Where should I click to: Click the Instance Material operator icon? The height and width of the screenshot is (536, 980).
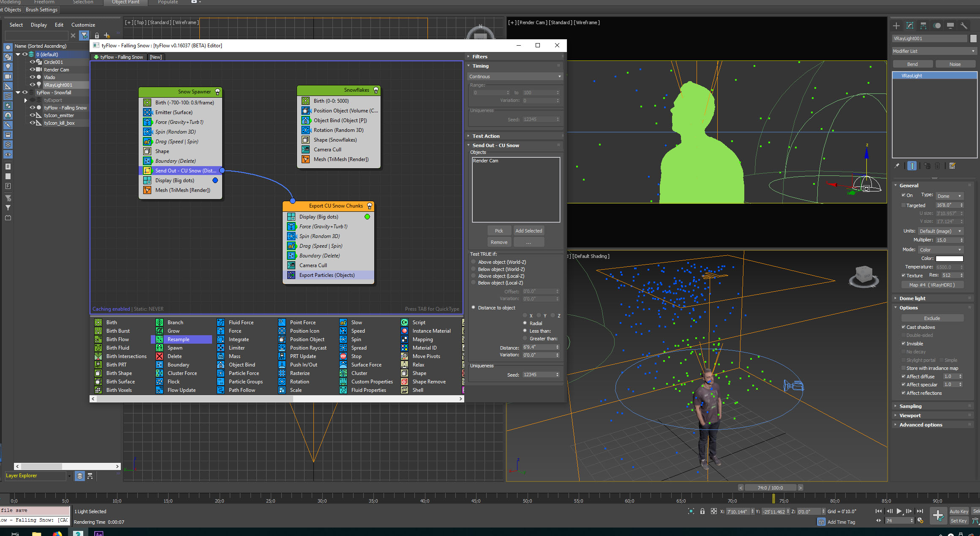click(404, 331)
